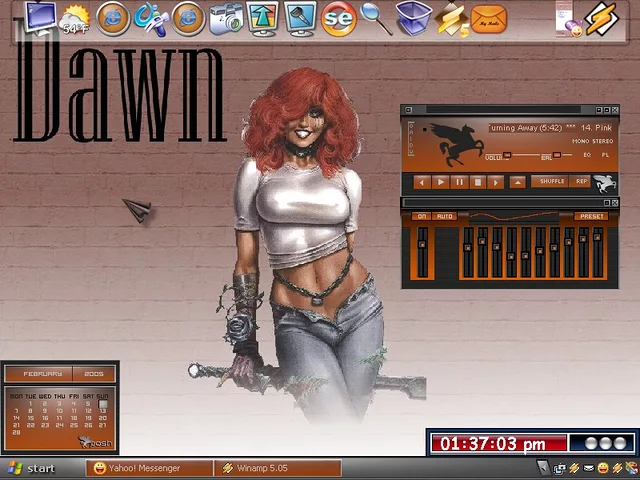Launch Internet Explorer icon beside the camera icon
640x480 pixels.
click(188, 19)
